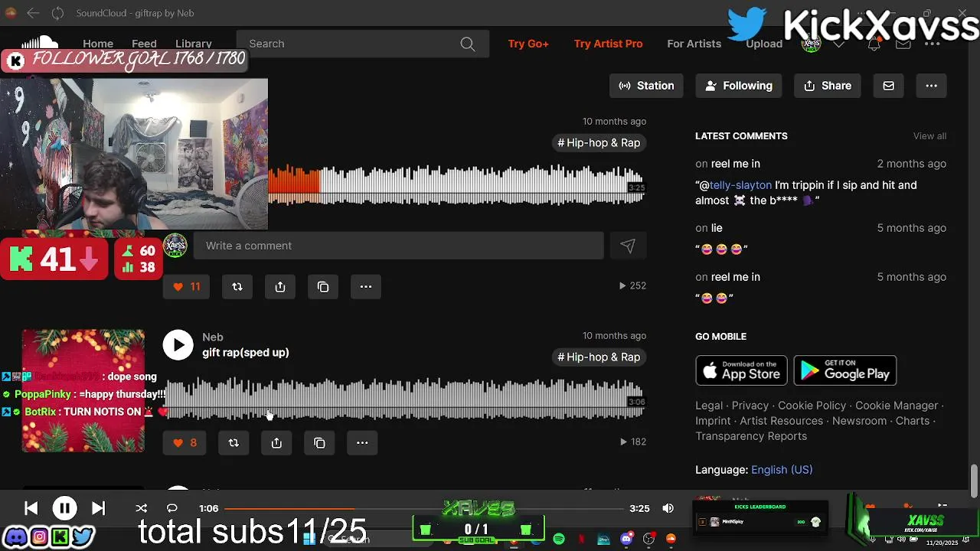
Task: Unlike gift rap(sped up) with 8 likes
Action: coord(185,442)
